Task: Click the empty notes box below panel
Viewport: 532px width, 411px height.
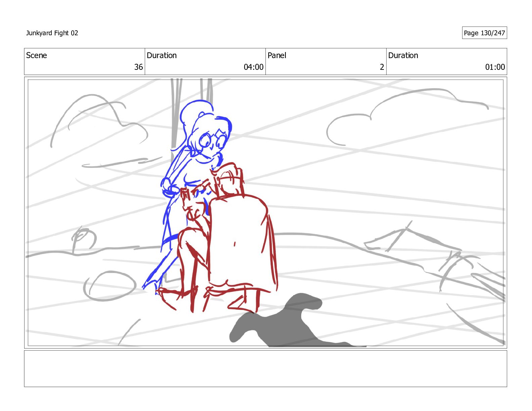Action: [x=265, y=369]
